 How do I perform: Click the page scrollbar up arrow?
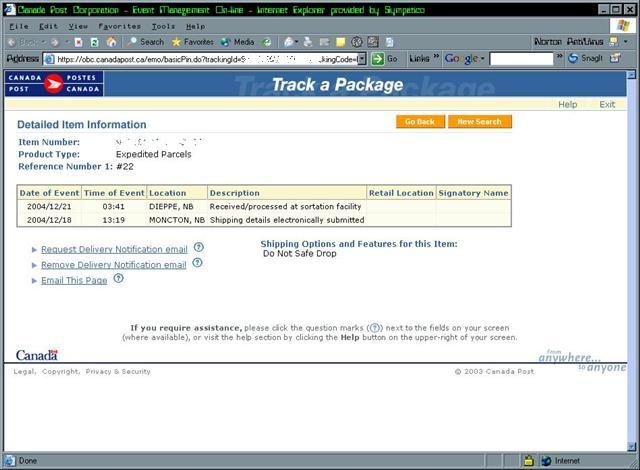tap(631, 75)
